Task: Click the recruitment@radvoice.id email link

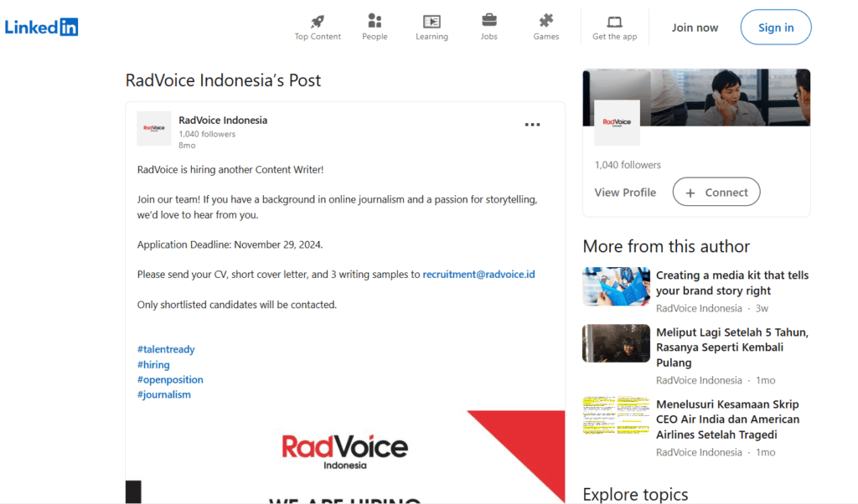Action: point(478,275)
